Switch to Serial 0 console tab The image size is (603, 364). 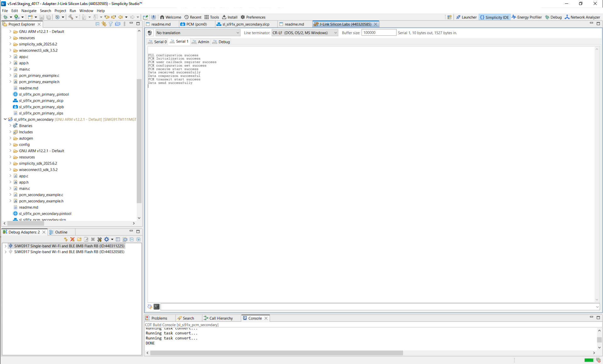(157, 42)
